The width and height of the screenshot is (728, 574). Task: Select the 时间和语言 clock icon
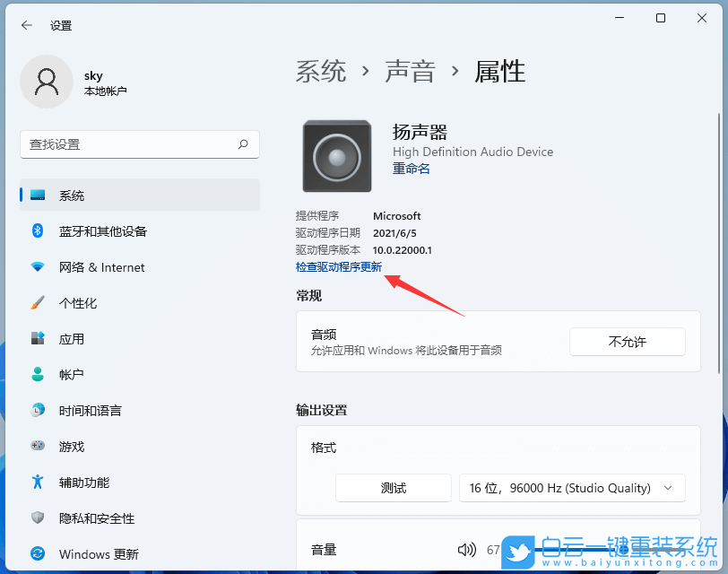[37, 411]
